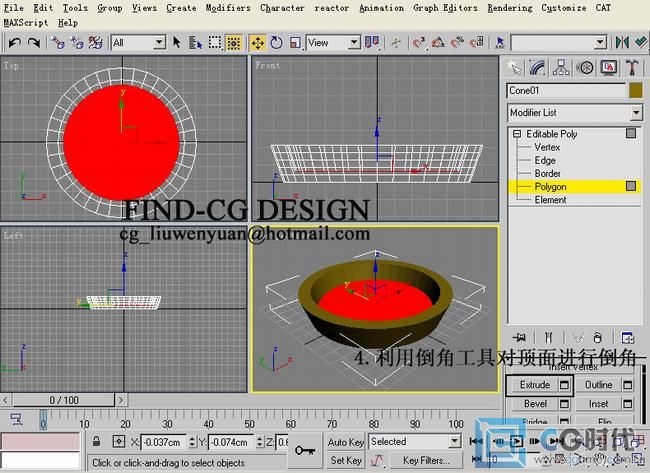The width and height of the screenshot is (650, 473).
Task: Click the Select and Manipulate icon
Action: (396, 42)
